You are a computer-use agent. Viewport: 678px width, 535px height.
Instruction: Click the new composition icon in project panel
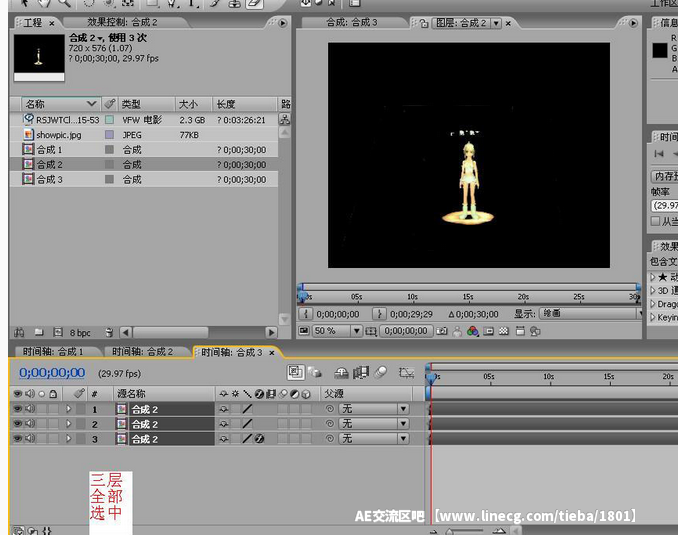click(x=58, y=332)
